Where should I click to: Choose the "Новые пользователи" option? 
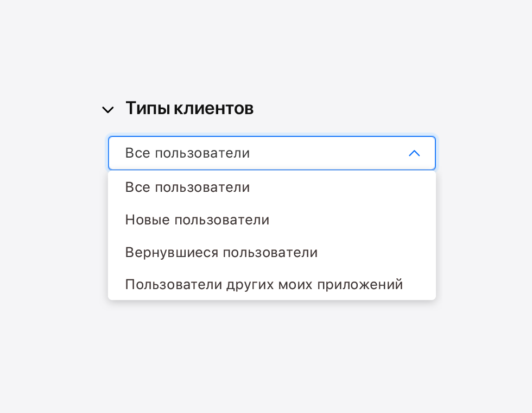197,220
